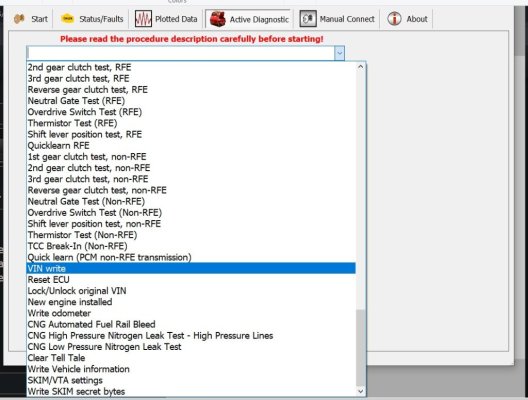Select 'Reverse gear clutch test, RFE'
Viewport: 528px width, 400px height.
point(191,90)
